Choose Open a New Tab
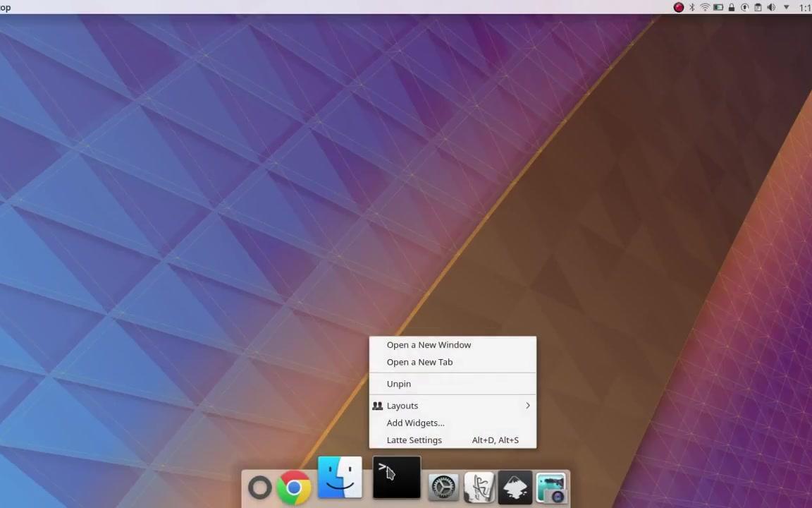 pos(453,362)
